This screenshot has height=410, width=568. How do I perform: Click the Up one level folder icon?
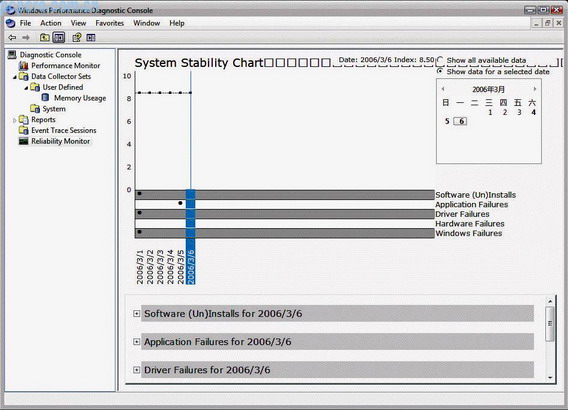45,37
